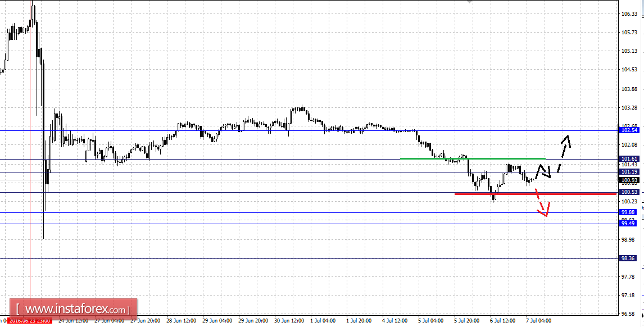
Task: Select the green horizontal resistance line segment
Action: tap(473, 158)
